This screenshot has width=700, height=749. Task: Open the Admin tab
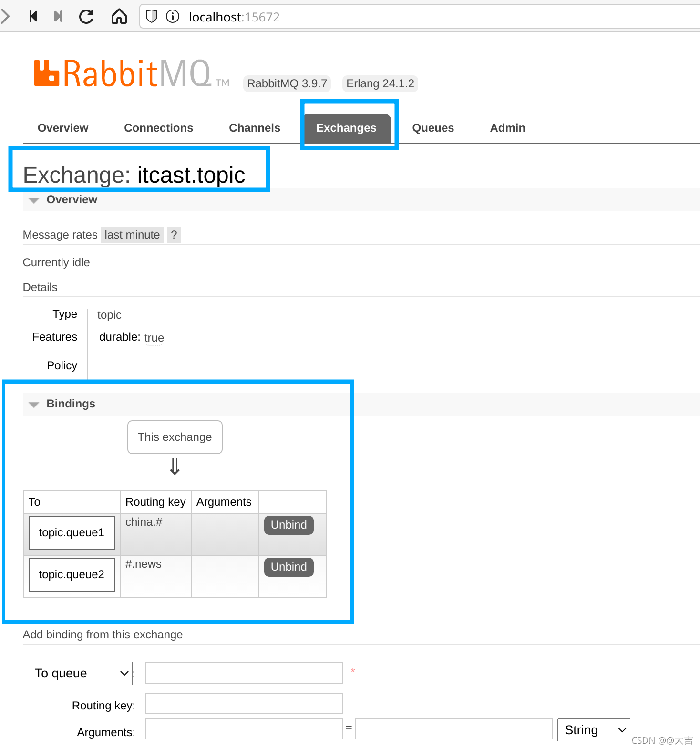pyautogui.click(x=508, y=128)
